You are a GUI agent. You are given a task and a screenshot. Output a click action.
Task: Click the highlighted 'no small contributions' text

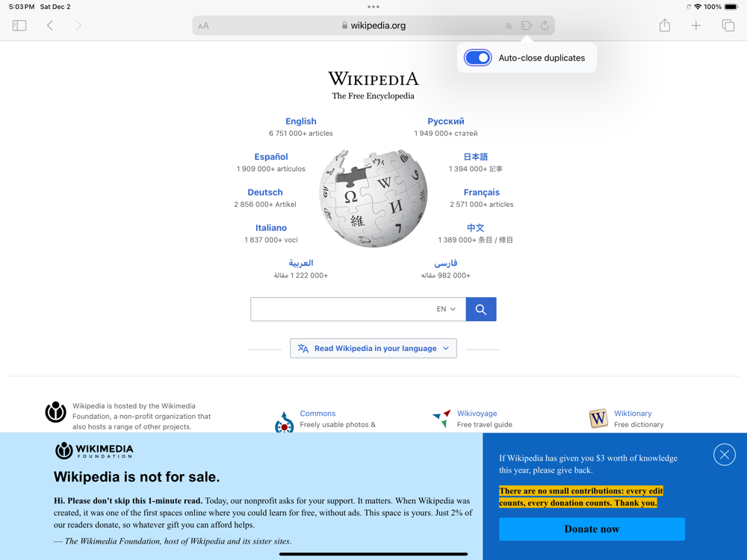[580, 497]
